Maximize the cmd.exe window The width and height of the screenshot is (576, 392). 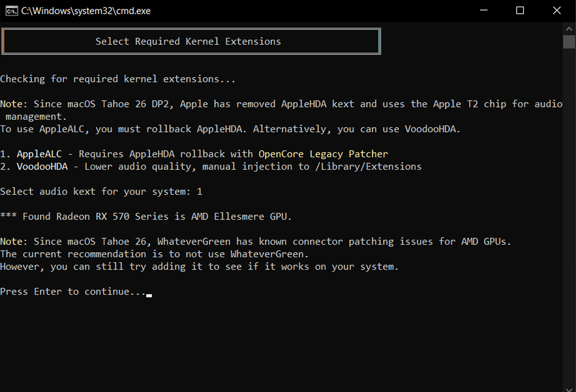coord(520,10)
